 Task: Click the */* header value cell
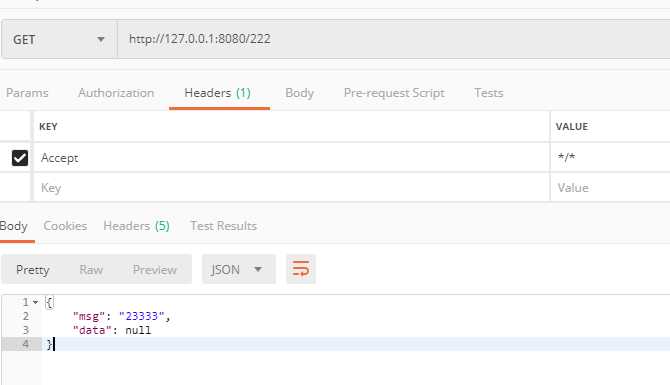click(x=610, y=158)
